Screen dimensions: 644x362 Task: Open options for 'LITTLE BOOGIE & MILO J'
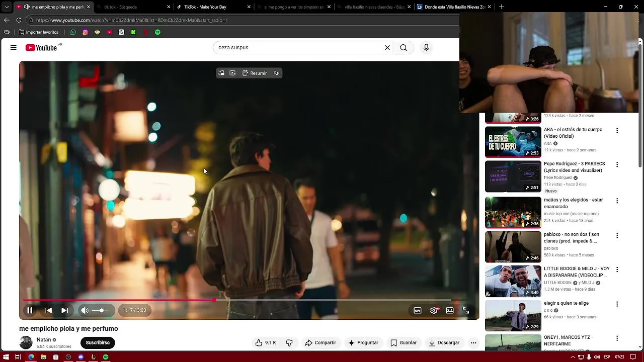tap(617, 269)
